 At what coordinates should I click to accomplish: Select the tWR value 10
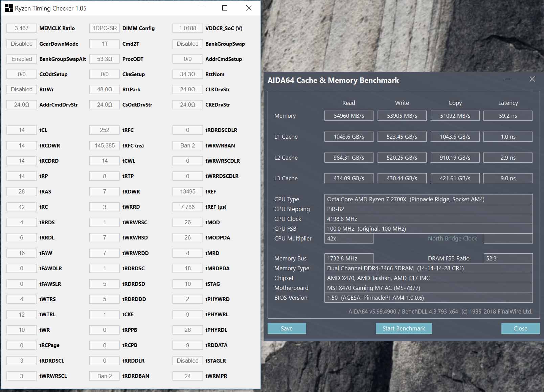[22, 330]
